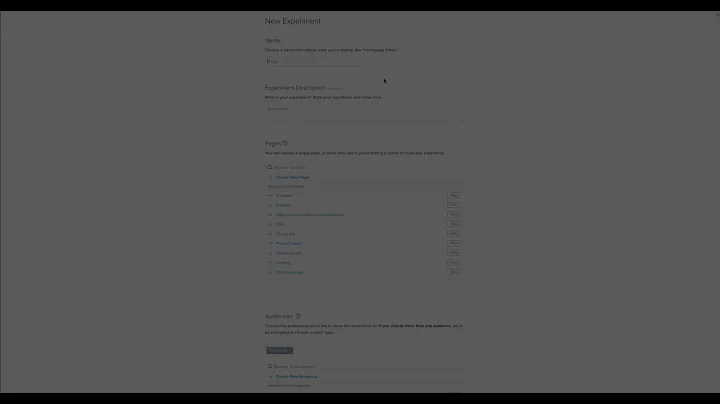Screen dimensions: 720x404
Task: Click the experiment Name input field
Action: tap(315, 62)
